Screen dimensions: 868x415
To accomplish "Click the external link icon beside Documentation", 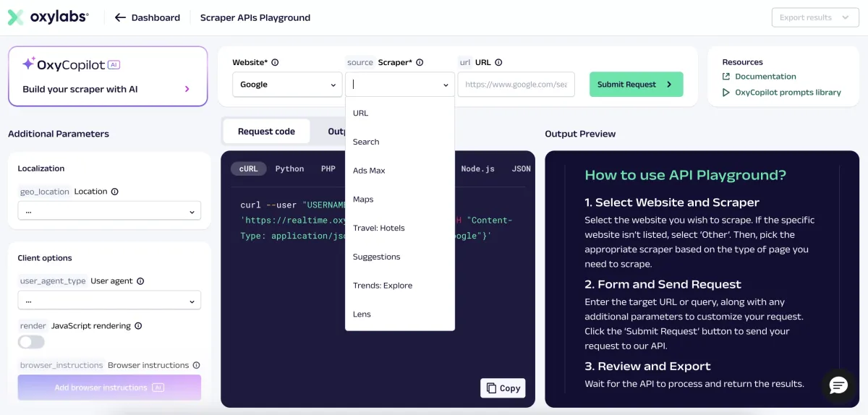I will coord(726,77).
